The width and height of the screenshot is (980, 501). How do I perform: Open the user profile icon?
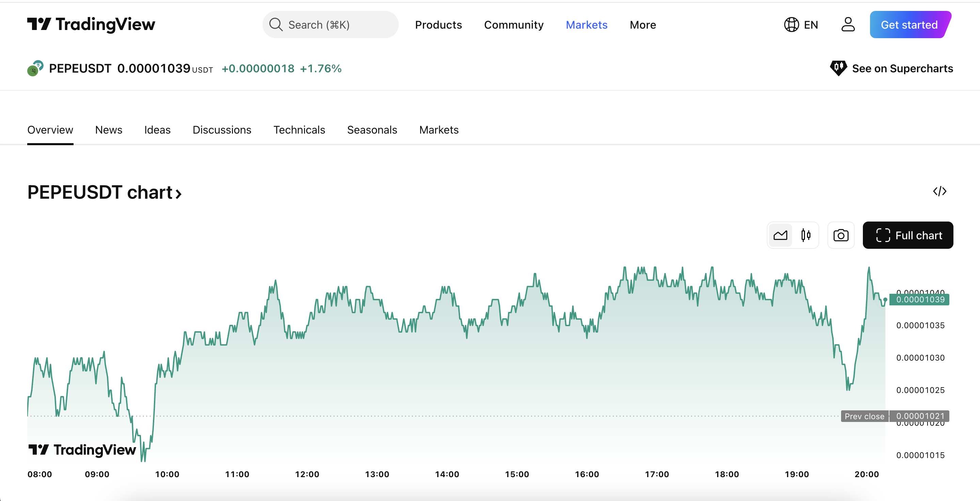[x=848, y=24]
